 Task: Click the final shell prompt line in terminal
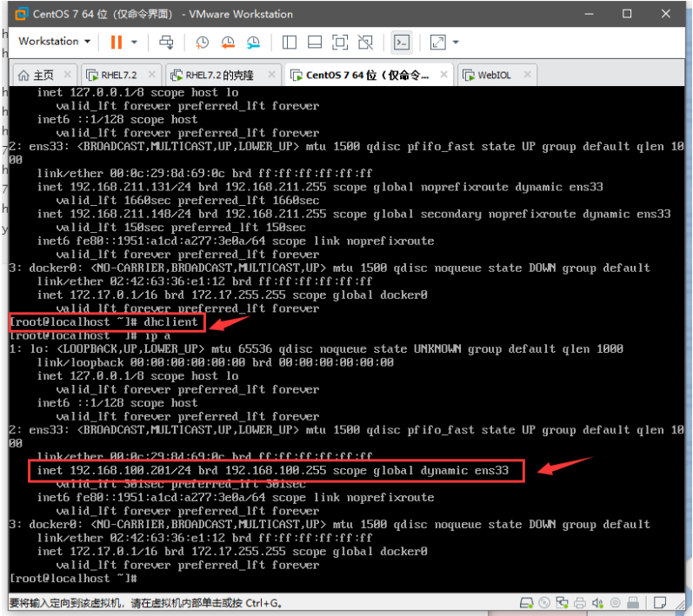pos(73,579)
